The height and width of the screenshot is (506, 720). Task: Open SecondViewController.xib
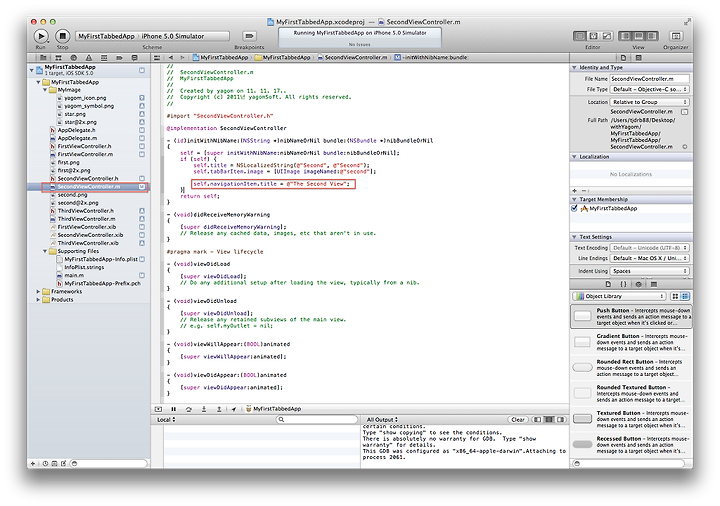click(x=90, y=235)
